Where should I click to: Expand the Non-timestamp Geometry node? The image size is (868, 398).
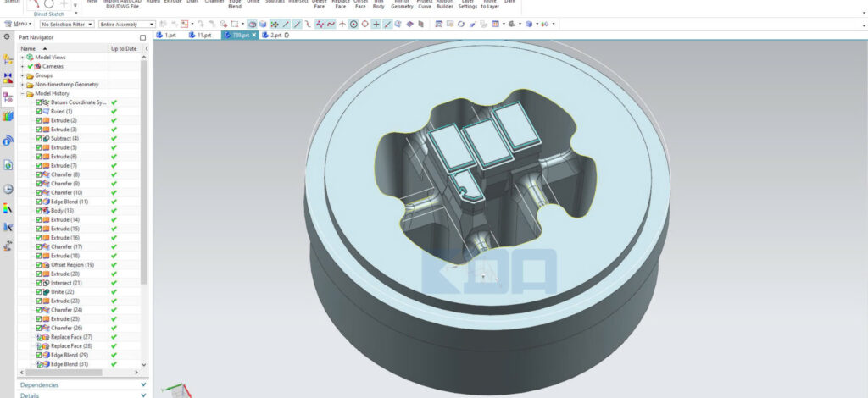tap(23, 85)
